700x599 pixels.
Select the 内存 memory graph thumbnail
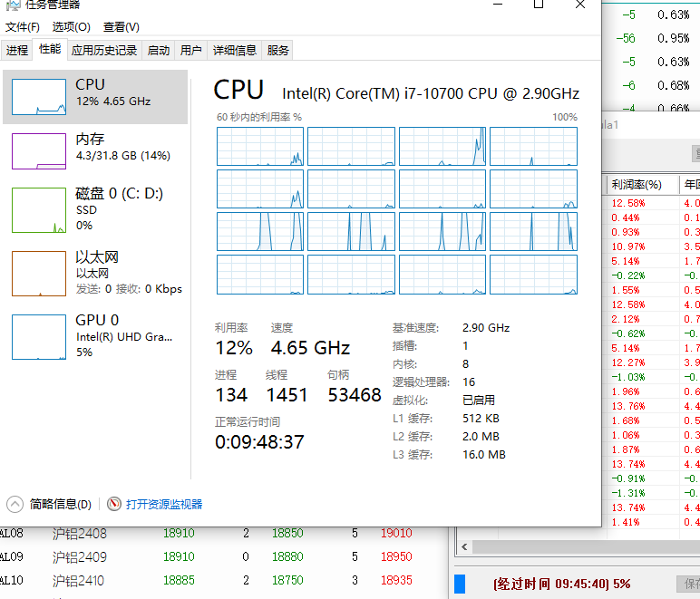(x=39, y=151)
